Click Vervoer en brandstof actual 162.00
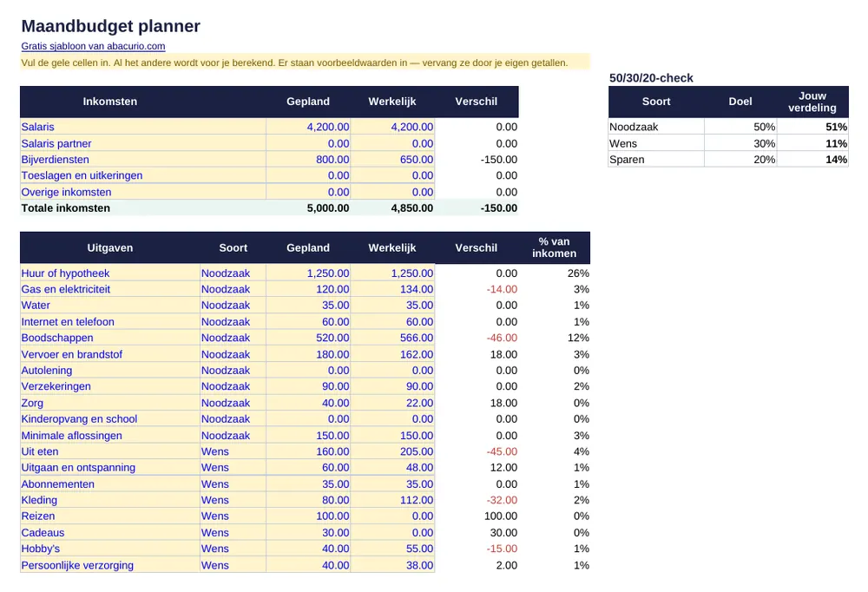The width and height of the screenshot is (868, 592). click(392, 354)
